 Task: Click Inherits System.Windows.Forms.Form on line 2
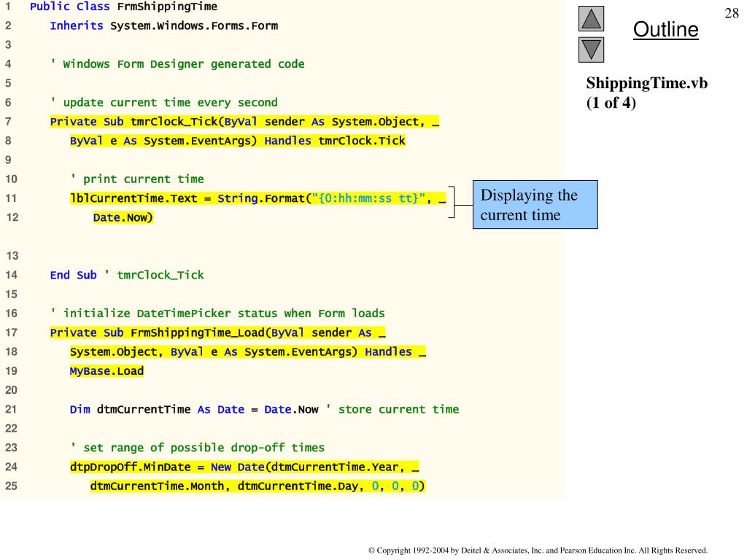click(x=164, y=26)
